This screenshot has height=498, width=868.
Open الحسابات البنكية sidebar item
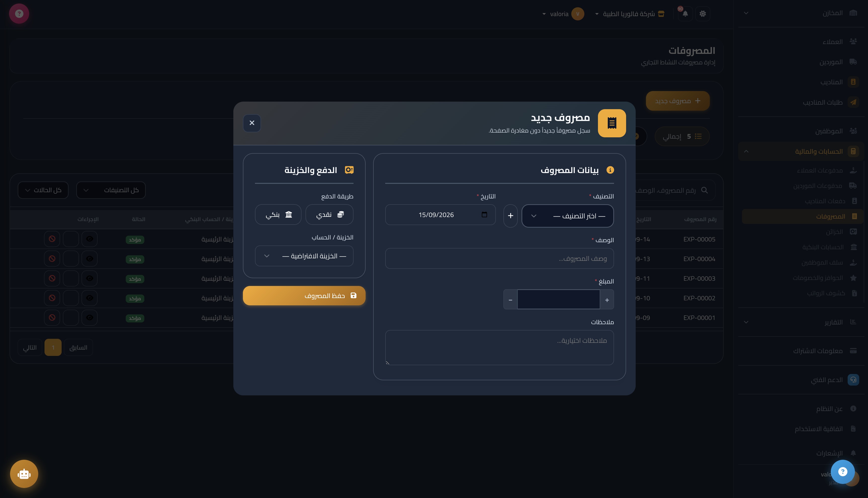[x=802, y=247]
